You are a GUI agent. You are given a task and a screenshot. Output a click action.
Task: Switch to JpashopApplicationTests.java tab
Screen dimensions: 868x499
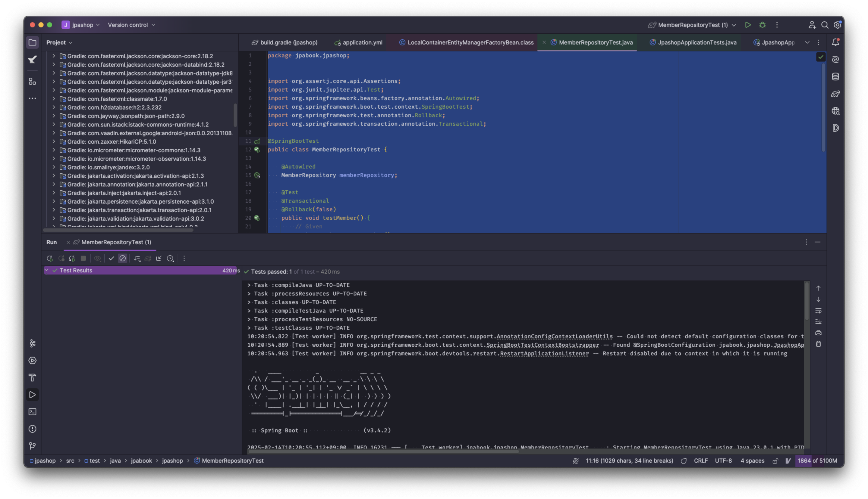[693, 43]
